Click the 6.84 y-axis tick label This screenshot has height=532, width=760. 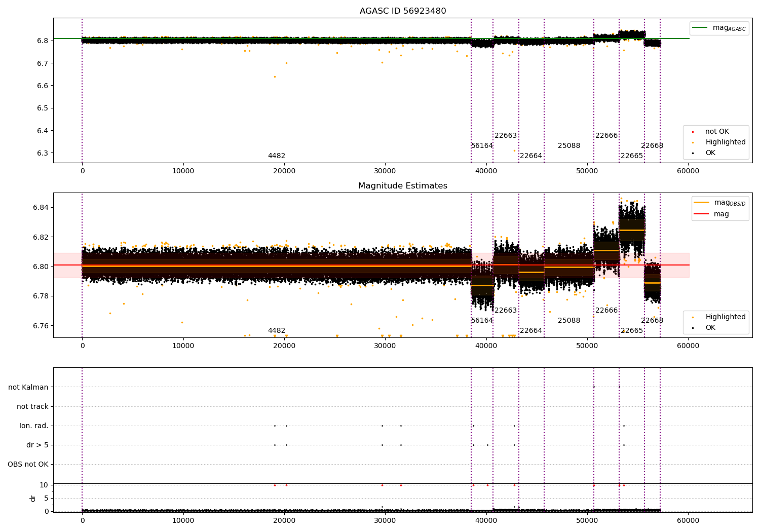pyautogui.click(x=41, y=208)
